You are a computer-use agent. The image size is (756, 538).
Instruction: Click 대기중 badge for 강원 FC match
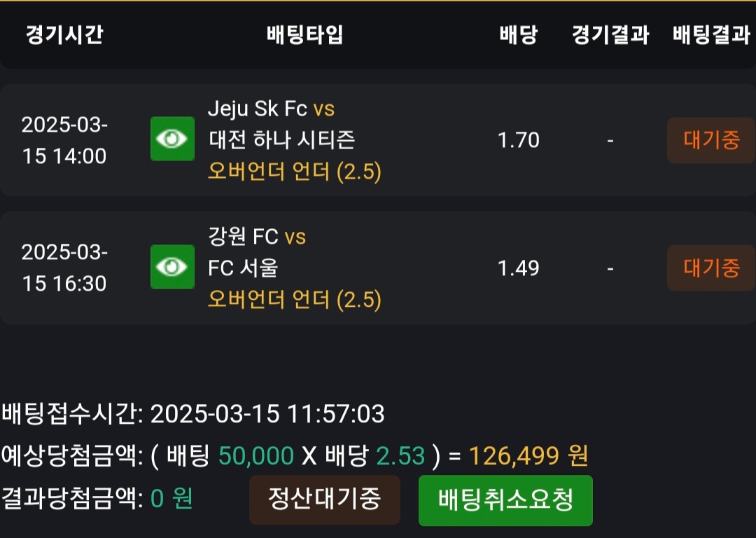[x=710, y=268]
